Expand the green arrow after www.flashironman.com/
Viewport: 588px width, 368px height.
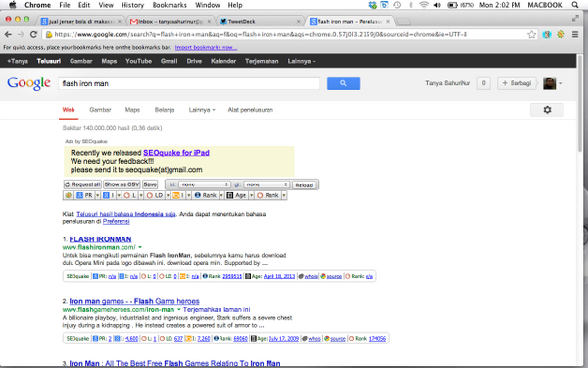point(140,247)
